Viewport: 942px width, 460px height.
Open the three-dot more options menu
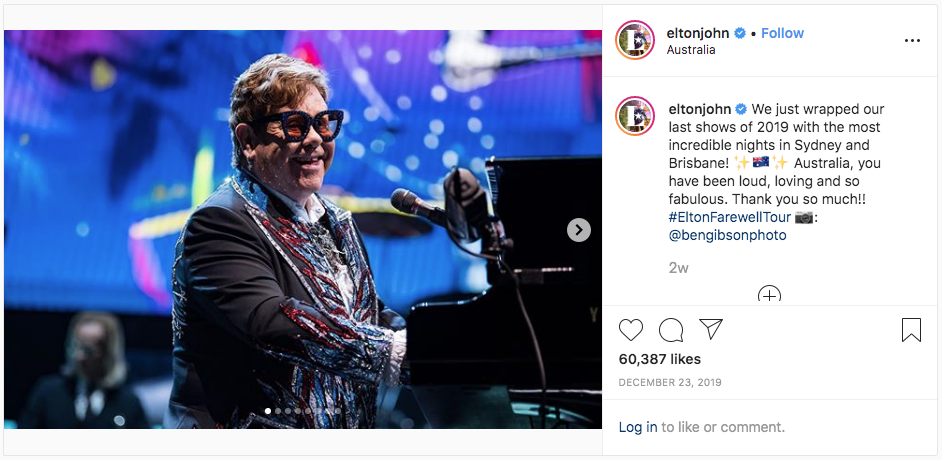[x=911, y=41]
